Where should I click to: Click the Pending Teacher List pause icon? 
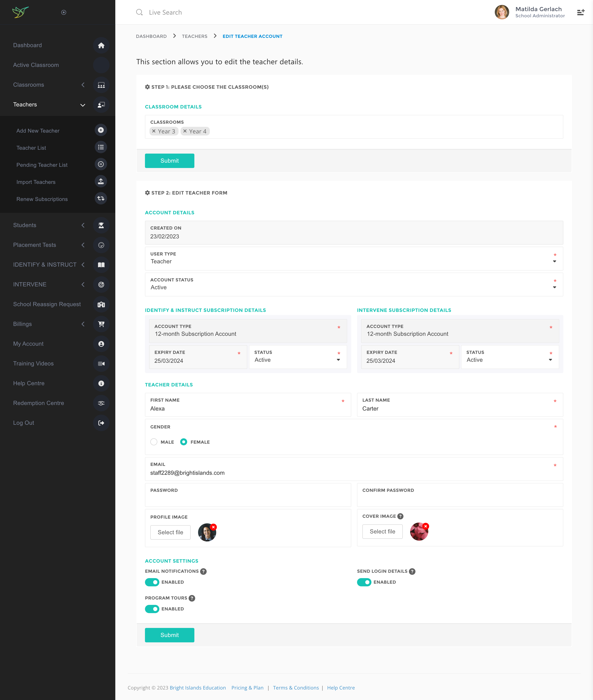coord(101,164)
